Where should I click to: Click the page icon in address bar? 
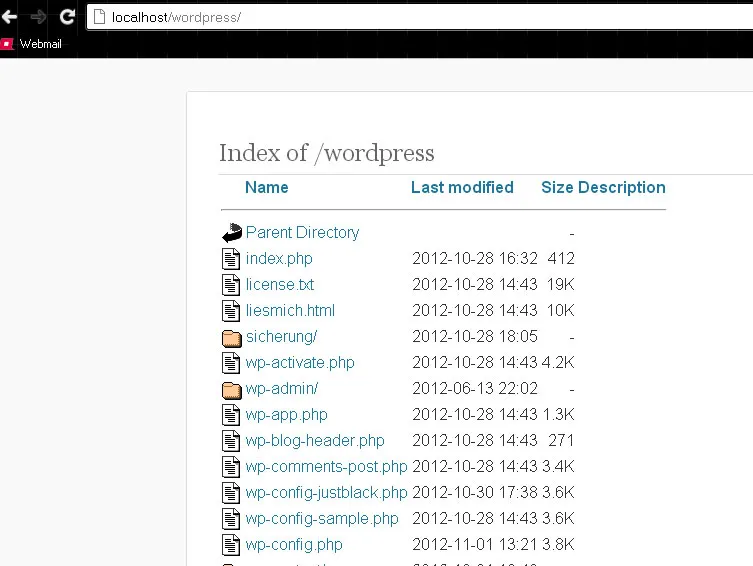pos(99,17)
